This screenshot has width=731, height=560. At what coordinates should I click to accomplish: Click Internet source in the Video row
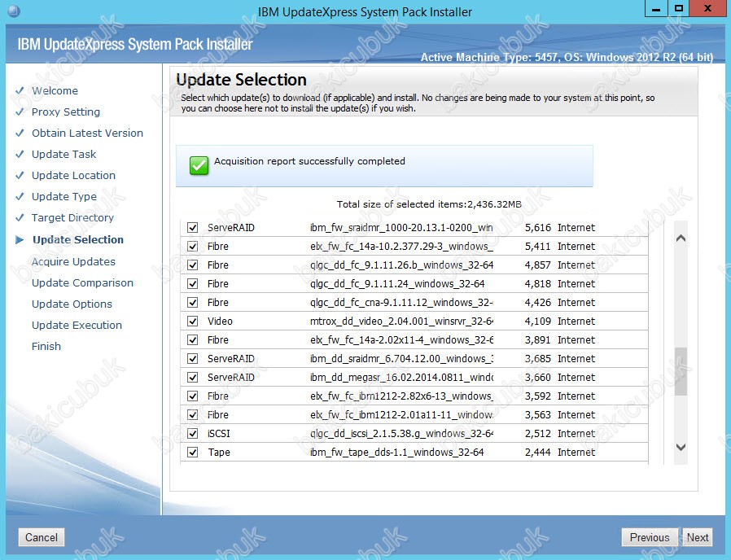tap(576, 321)
